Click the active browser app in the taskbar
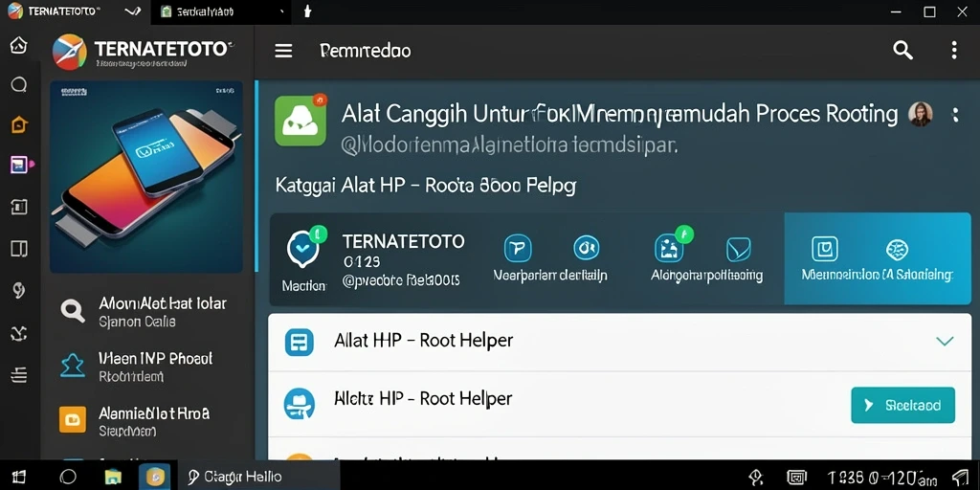Screen dimensions: 980x490 pyautogui.click(x=154, y=477)
